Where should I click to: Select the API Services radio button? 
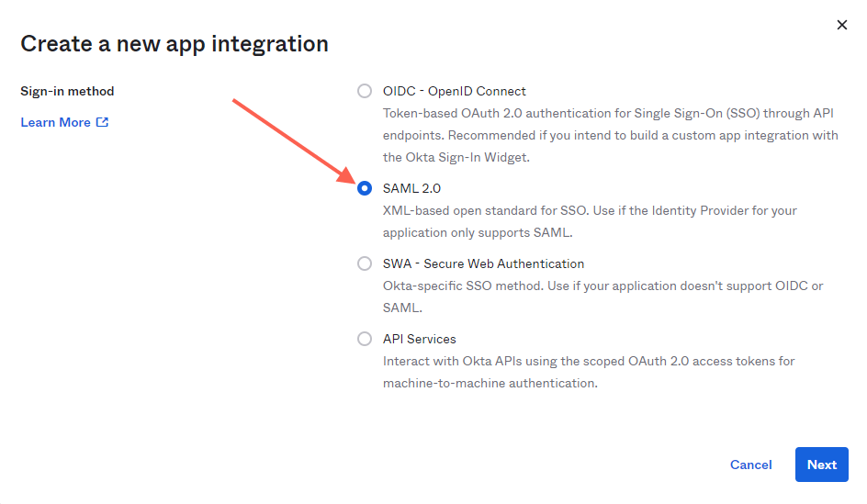pos(365,339)
